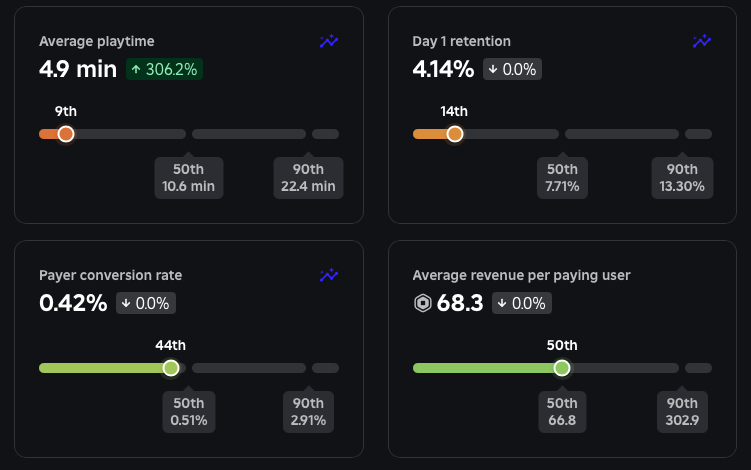Viewport: 751px width, 470px height.
Task: Click the 90th 13.30% benchmark label
Action: pyautogui.click(x=682, y=177)
